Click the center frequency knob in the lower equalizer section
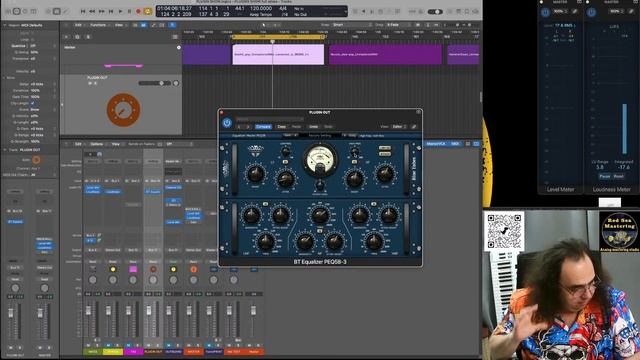 click(320, 215)
